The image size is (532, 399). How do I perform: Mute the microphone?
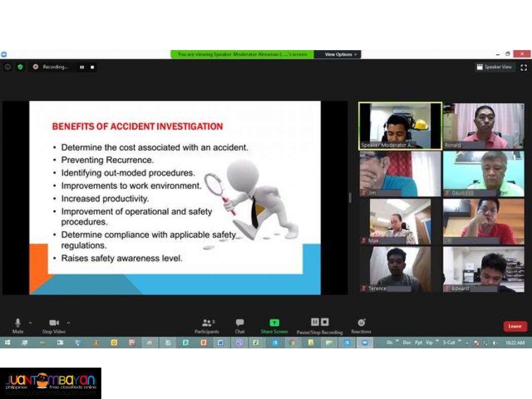coord(18,324)
